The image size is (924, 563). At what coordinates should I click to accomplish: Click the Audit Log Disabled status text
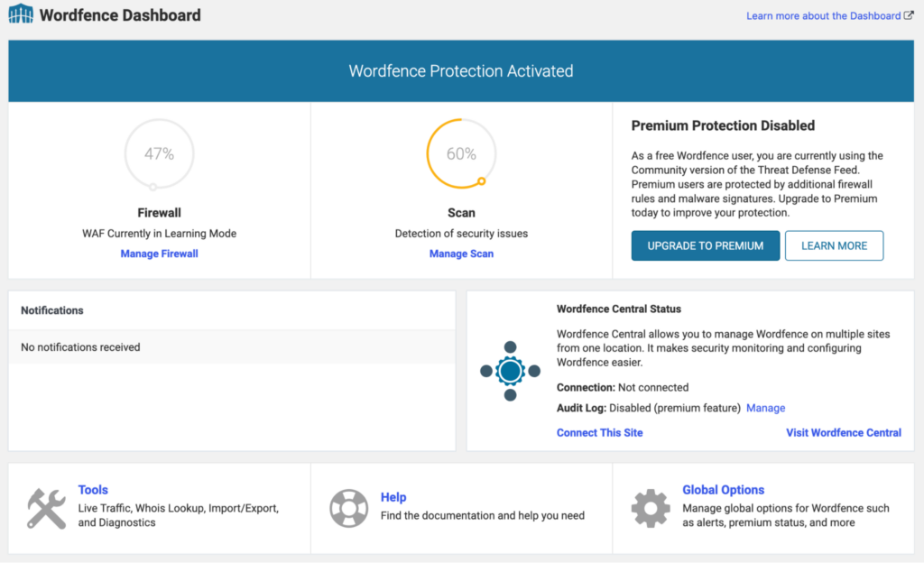pyautogui.click(x=648, y=408)
